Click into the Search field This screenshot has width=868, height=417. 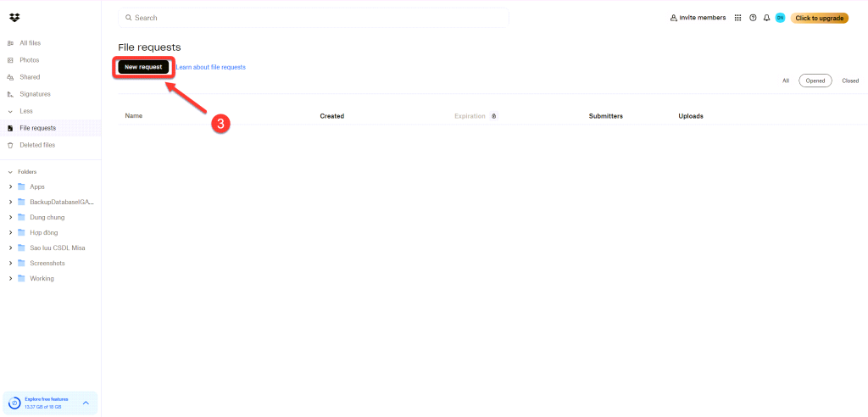click(314, 18)
